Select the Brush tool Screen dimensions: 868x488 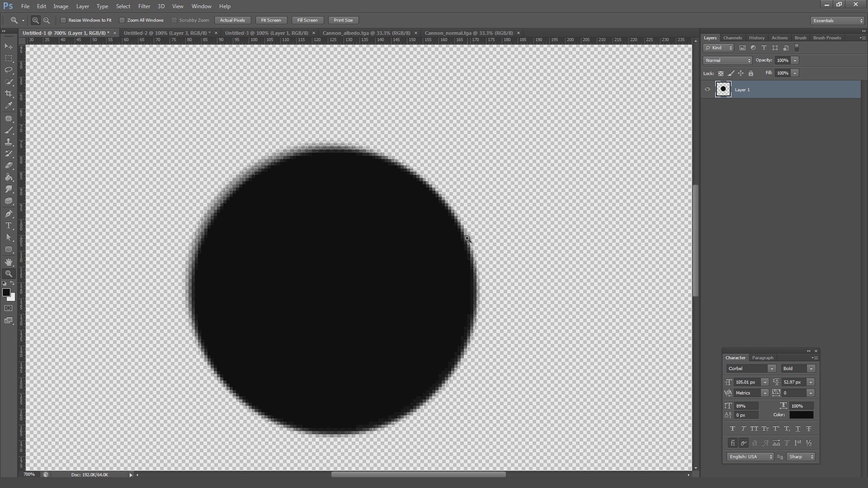9,130
